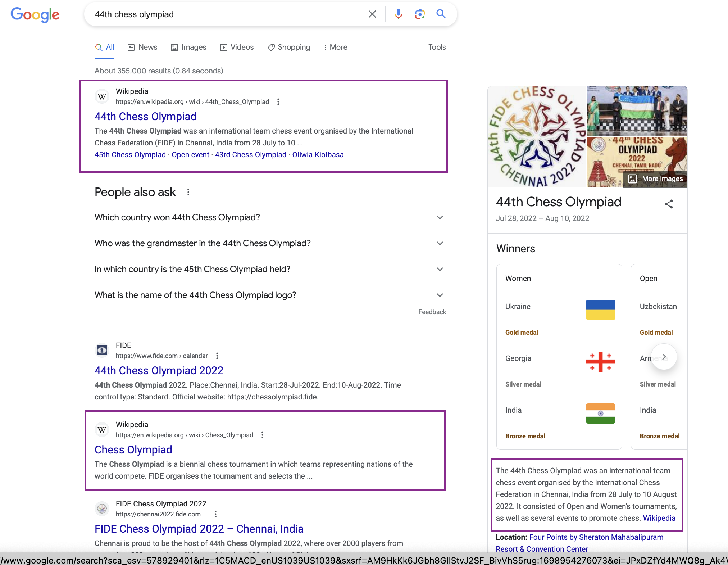Share the 44th Chess Olympiad knowledge panel
Image resolution: width=728 pixels, height=565 pixels.
(x=669, y=204)
